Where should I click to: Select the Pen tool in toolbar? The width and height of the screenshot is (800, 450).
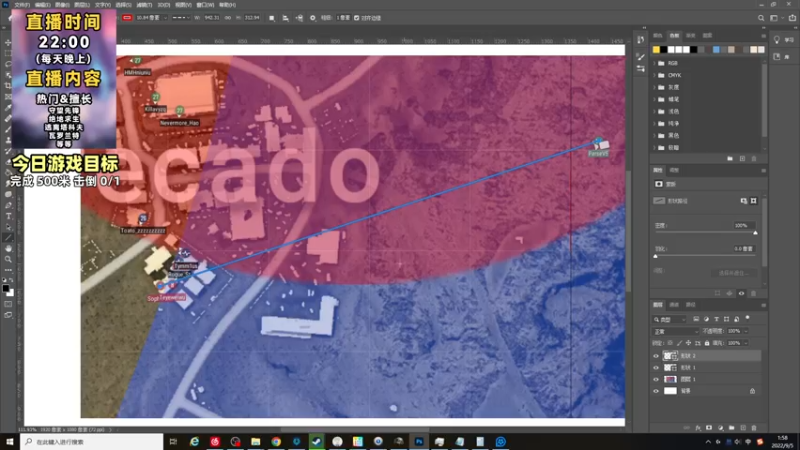click(8, 206)
